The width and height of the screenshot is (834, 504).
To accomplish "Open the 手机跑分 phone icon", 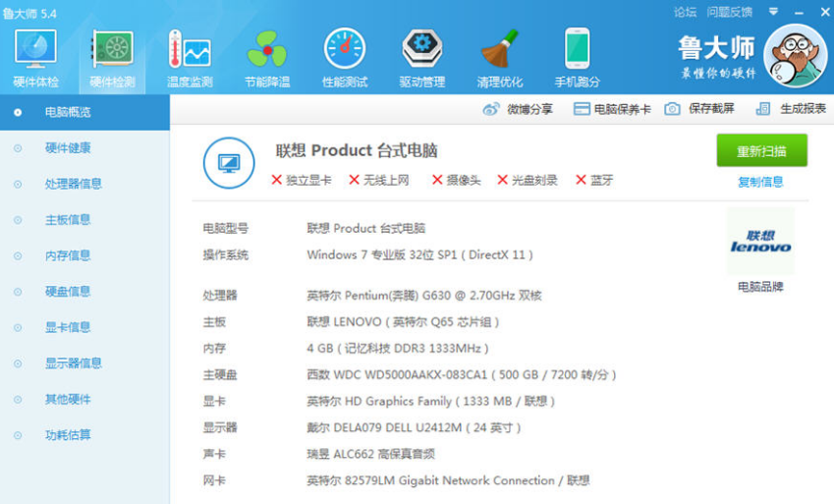I will pos(577,51).
